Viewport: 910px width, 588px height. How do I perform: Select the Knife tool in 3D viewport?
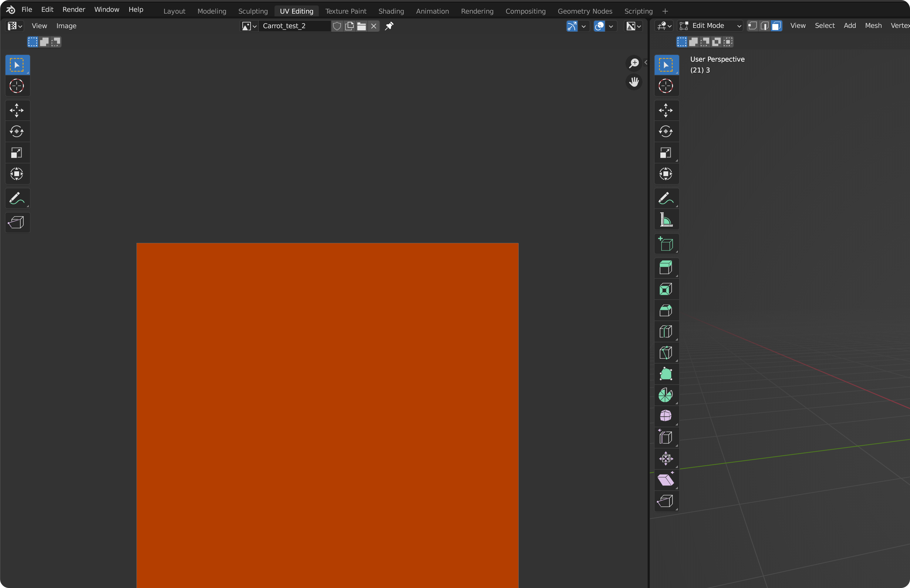click(666, 353)
